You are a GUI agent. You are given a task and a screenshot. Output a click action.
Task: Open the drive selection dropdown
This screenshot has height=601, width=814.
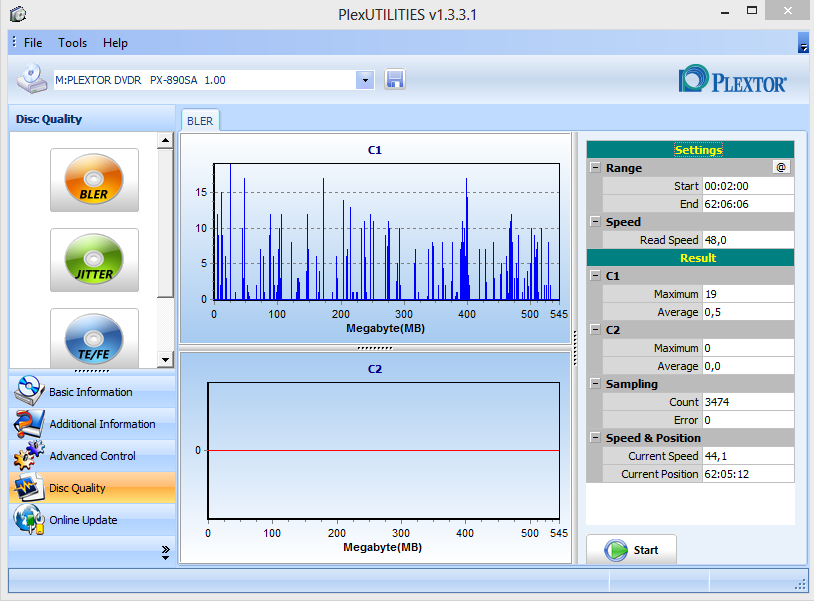click(365, 80)
